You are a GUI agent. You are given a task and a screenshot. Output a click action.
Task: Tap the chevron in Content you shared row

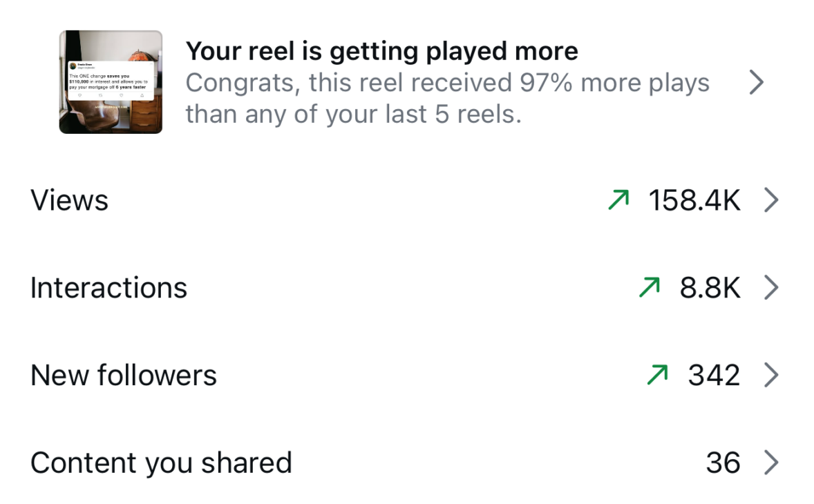[771, 463]
